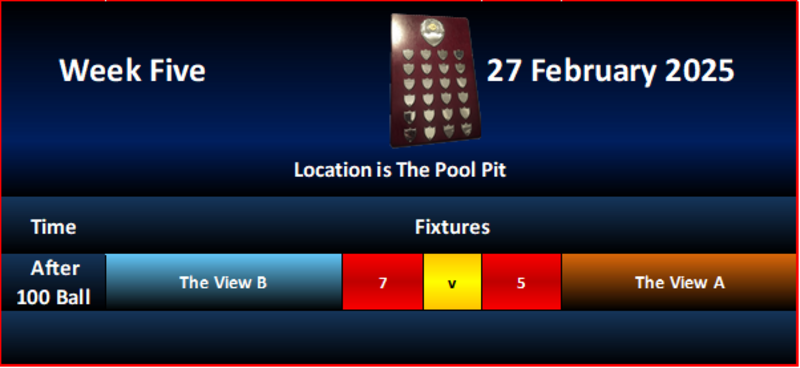Select the After 100 Ball time cell

(x=54, y=282)
